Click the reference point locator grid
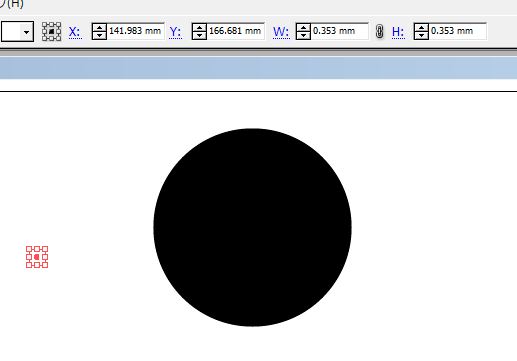Image resolution: width=517 pixels, height=361 pixels. pos(51,31)
